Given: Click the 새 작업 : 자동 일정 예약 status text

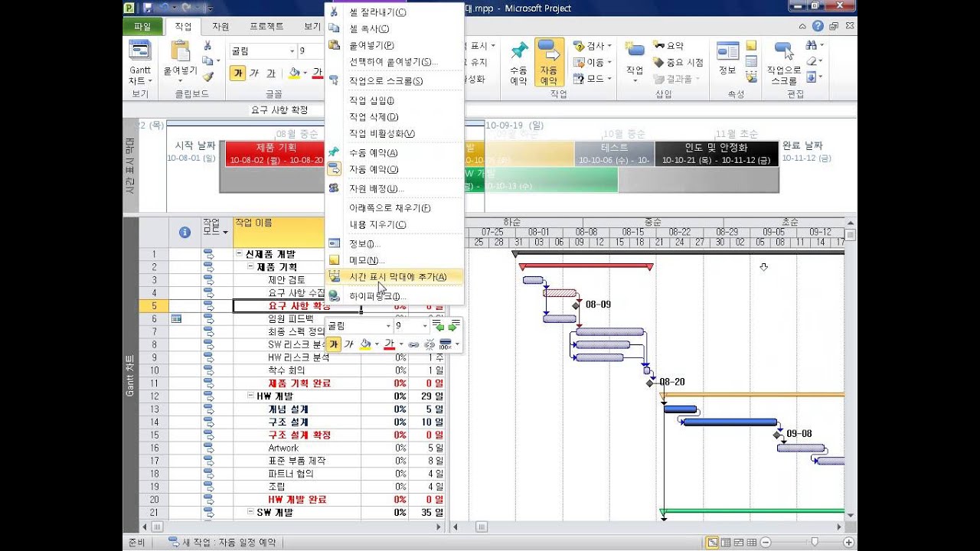Looking at the screenshot, I should coord(223,543).
